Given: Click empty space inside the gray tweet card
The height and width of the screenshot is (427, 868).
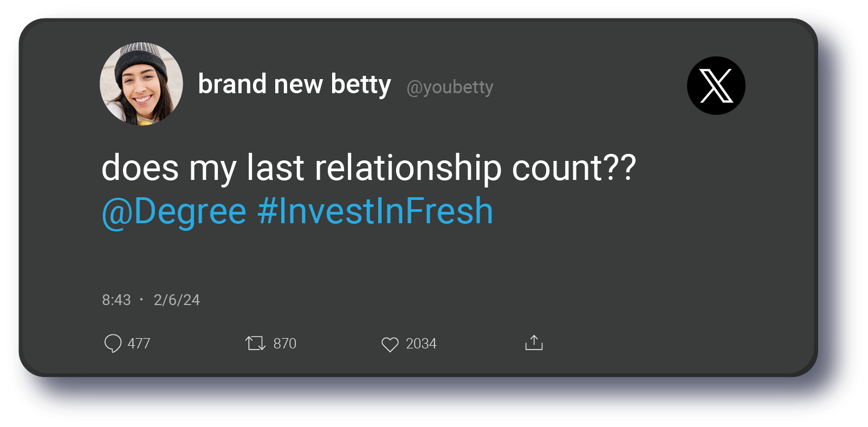Looking at the screenshot, I should [650, 260].
